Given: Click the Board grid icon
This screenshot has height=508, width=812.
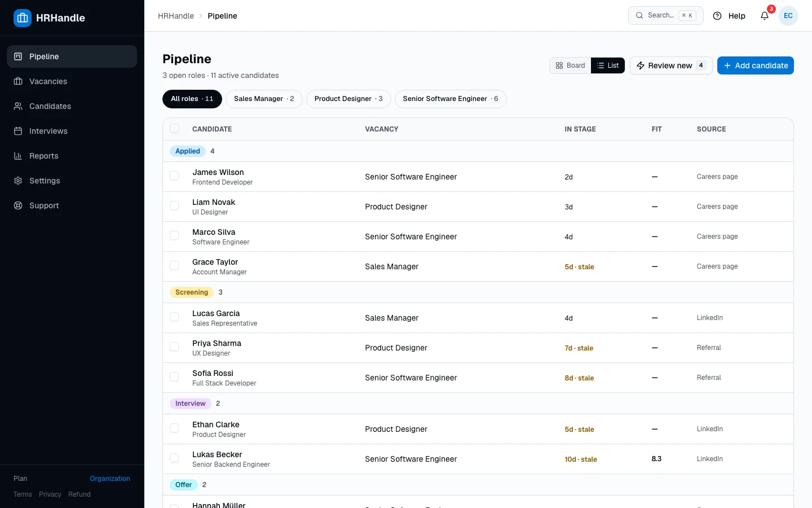Looking at the screenshot, I should tap(559, 65).
